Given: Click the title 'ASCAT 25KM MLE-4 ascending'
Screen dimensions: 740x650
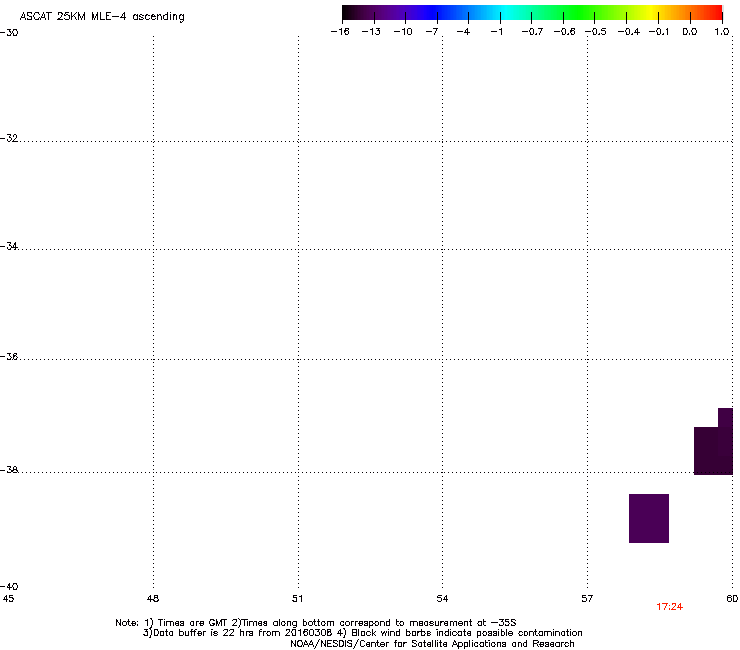Looking at the screenshot, I should tap(102, 17).
